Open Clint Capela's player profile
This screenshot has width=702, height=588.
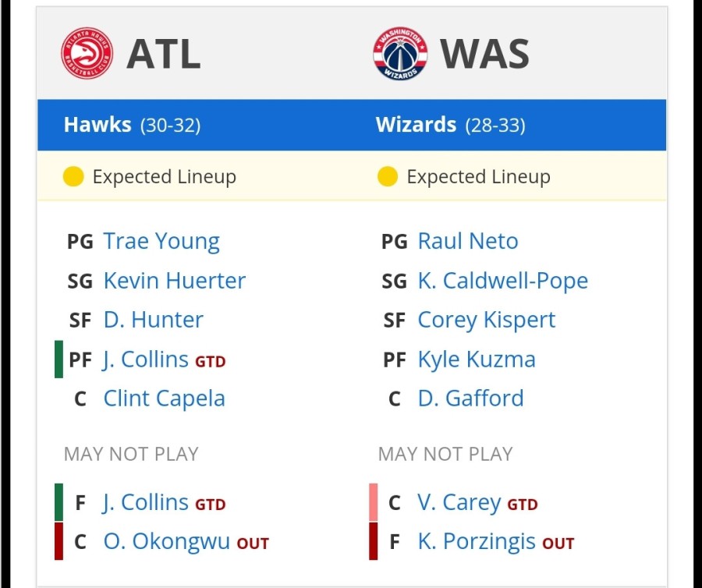(165, 398)
